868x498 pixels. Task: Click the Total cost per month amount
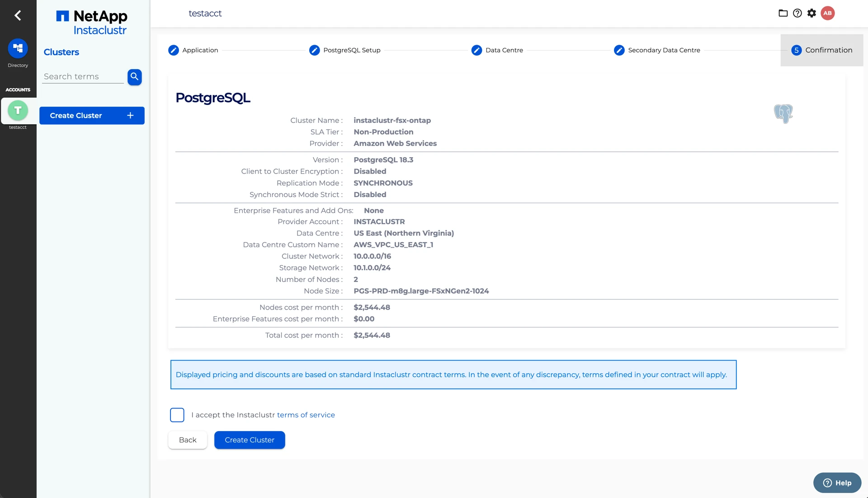(x=372, y=335)
